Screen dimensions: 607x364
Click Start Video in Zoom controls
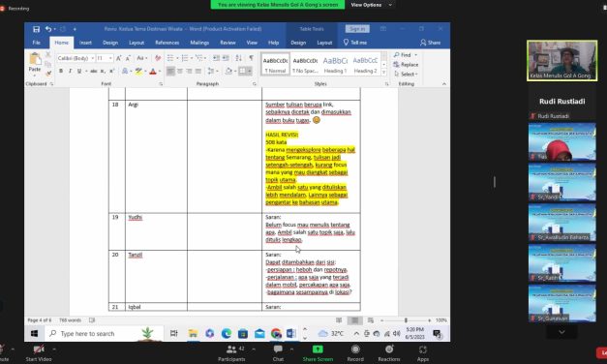39,353
